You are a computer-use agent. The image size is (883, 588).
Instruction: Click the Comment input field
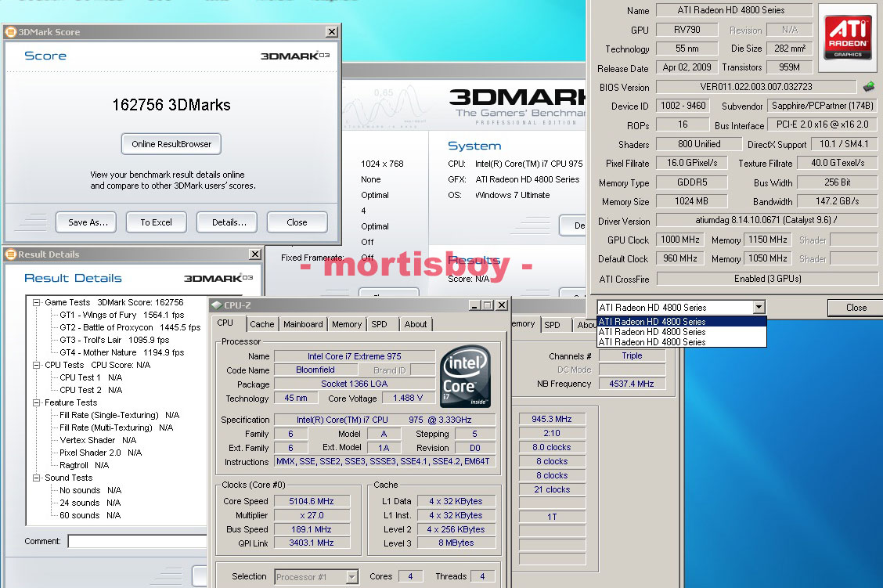click(x=137, y=541)
